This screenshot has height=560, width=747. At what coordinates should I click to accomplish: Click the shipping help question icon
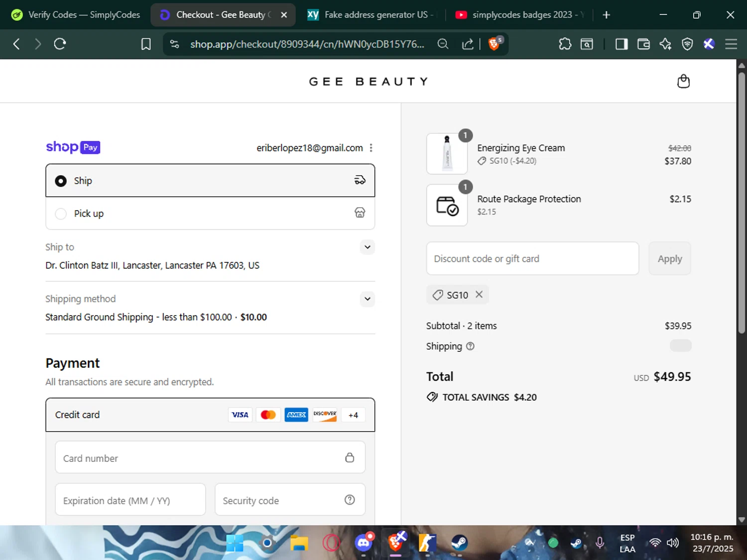tap(470, 346)
